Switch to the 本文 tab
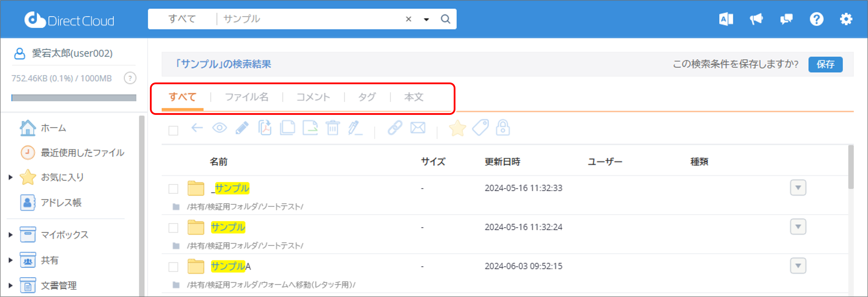Image resolution: width=868 pixels, height=297 pixels. (x=414, y=97)
